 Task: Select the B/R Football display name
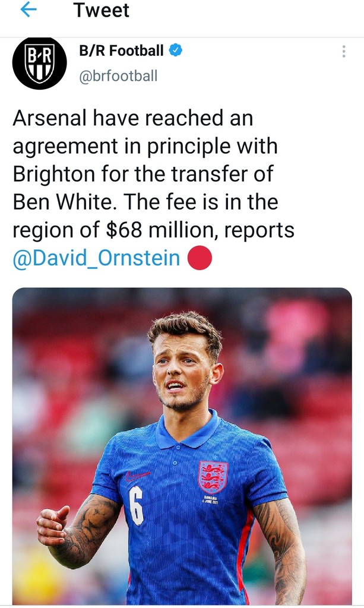(121, 51)
